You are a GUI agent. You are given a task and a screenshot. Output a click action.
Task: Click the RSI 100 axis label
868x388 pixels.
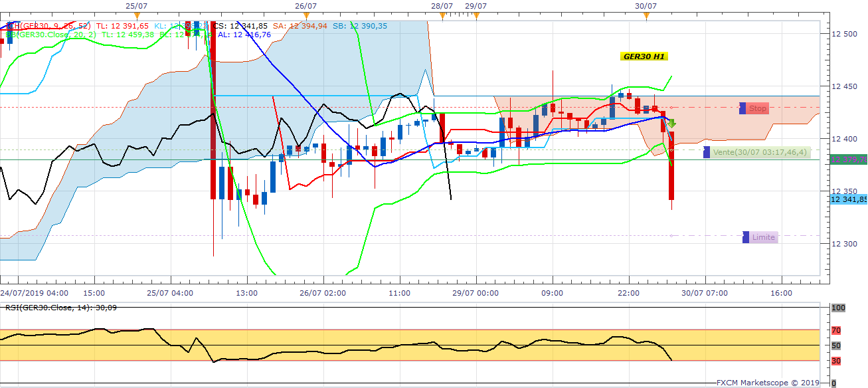(838, 308)
